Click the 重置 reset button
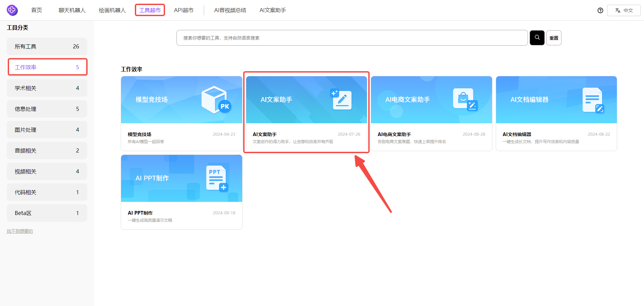 pyautogui.click(x=554, y=38)
